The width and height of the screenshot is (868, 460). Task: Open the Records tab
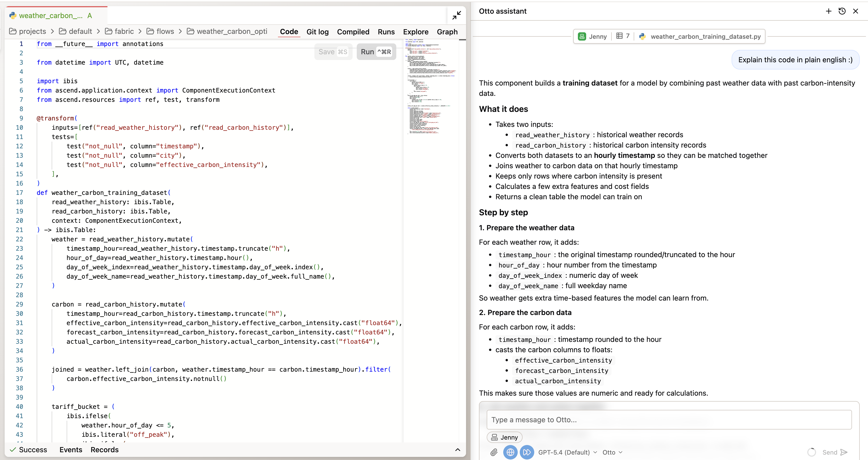(x=104, y=450)
